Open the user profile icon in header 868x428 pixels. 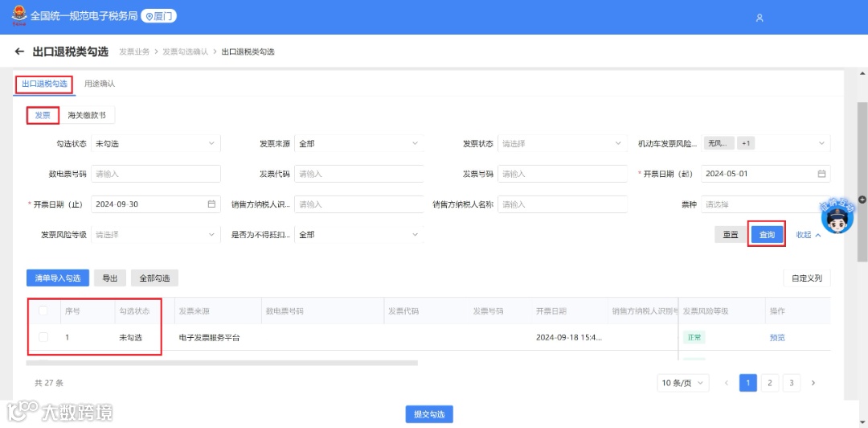[x=759, y=18]
